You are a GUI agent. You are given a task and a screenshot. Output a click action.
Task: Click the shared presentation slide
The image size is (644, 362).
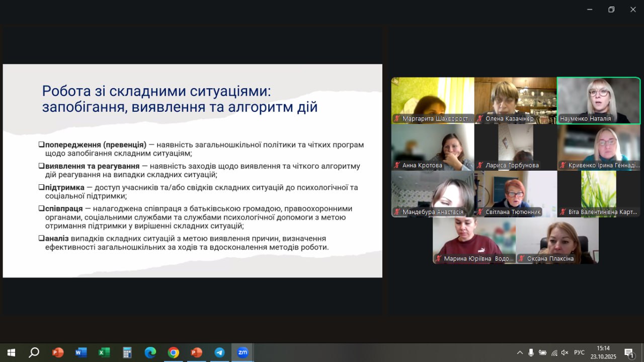click(192, 171)
